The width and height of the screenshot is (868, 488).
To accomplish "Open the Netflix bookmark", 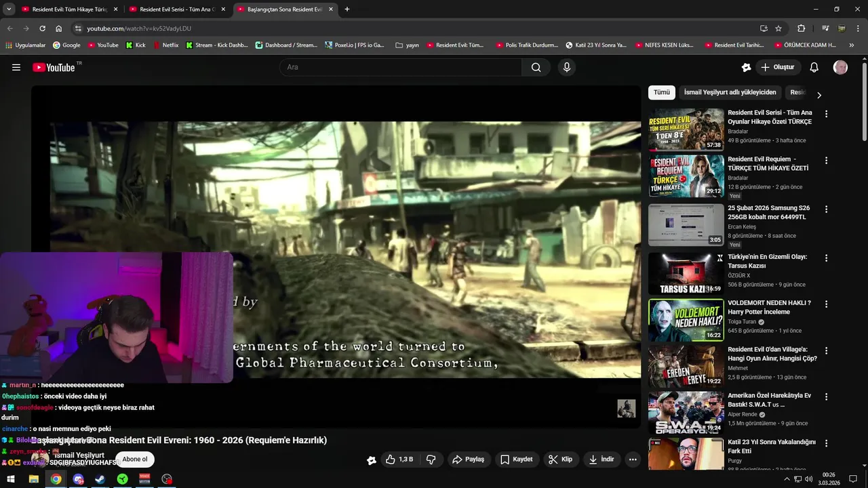I will [x=166, y=45].
